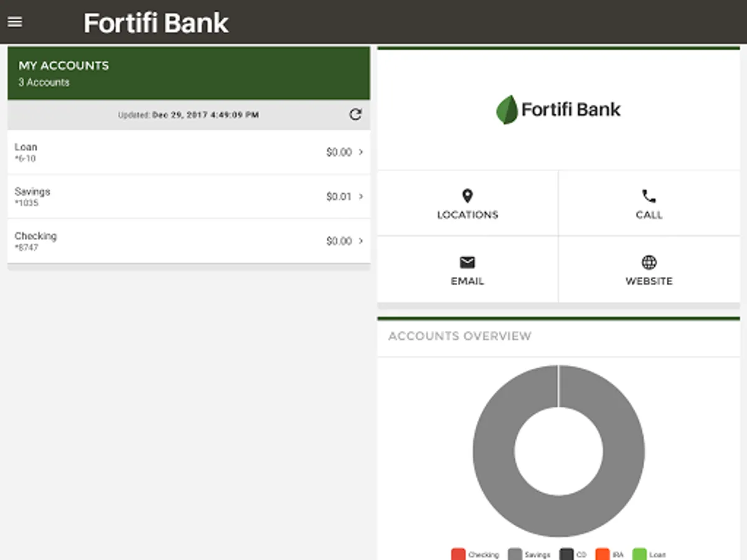
Task: Refresh the accounts list
Action: (x=355, y=114)
